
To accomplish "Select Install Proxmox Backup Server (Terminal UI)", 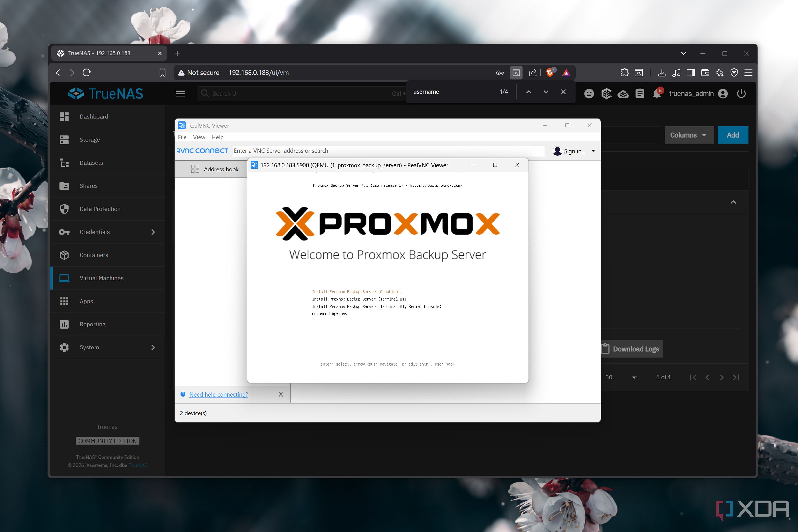I will pyautogui.click(x=359, y=299).
